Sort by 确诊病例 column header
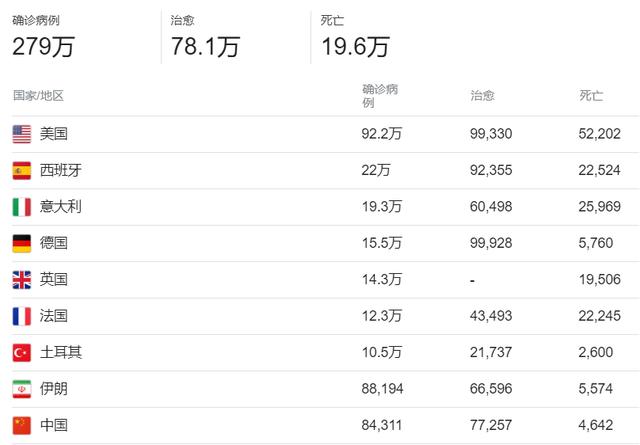The width and height of the screenshot is (640, 445). click(381, 96)
